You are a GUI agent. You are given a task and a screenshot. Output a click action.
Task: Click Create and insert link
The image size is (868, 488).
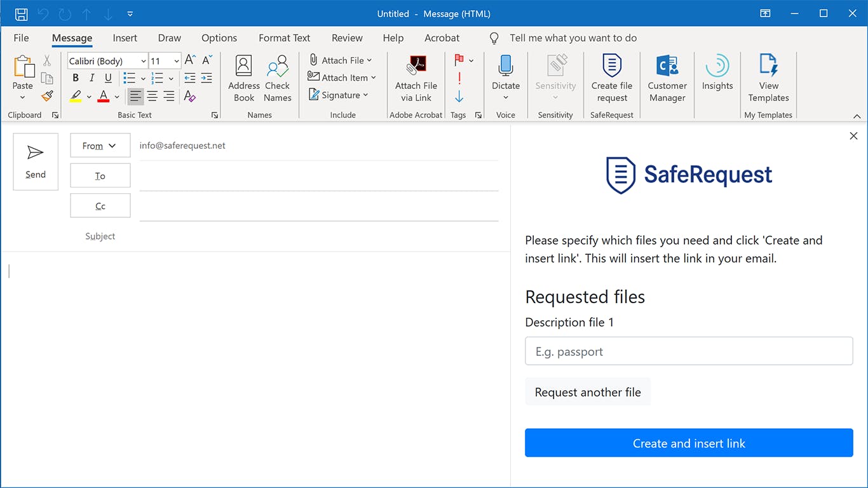tap(689, 443)
